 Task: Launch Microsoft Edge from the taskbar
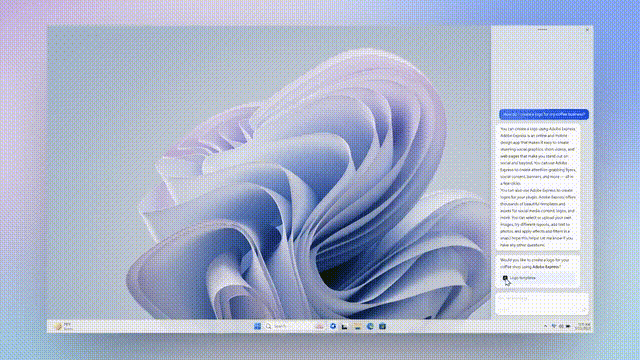(x=370, y=326)
